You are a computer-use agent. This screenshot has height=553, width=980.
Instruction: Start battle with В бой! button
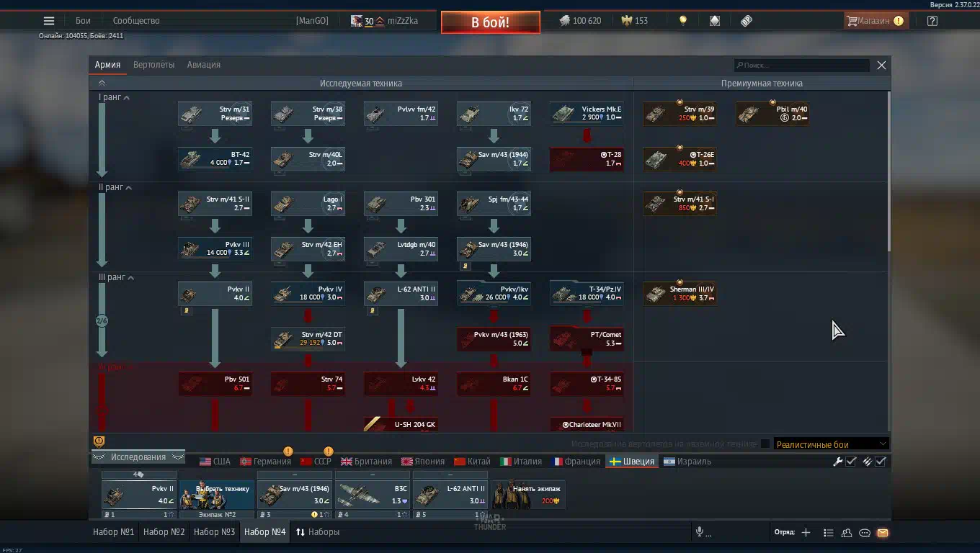click(491, 22)
